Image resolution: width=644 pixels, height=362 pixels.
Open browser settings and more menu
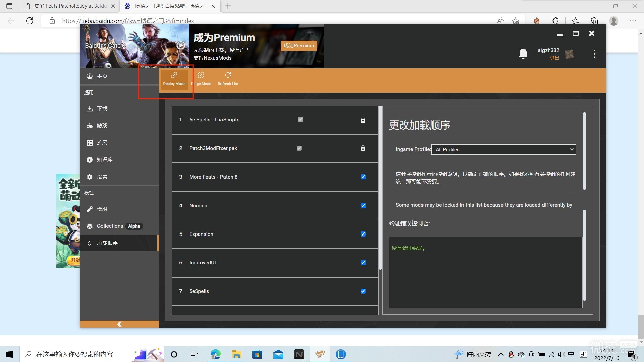click(x=633, y=21)
